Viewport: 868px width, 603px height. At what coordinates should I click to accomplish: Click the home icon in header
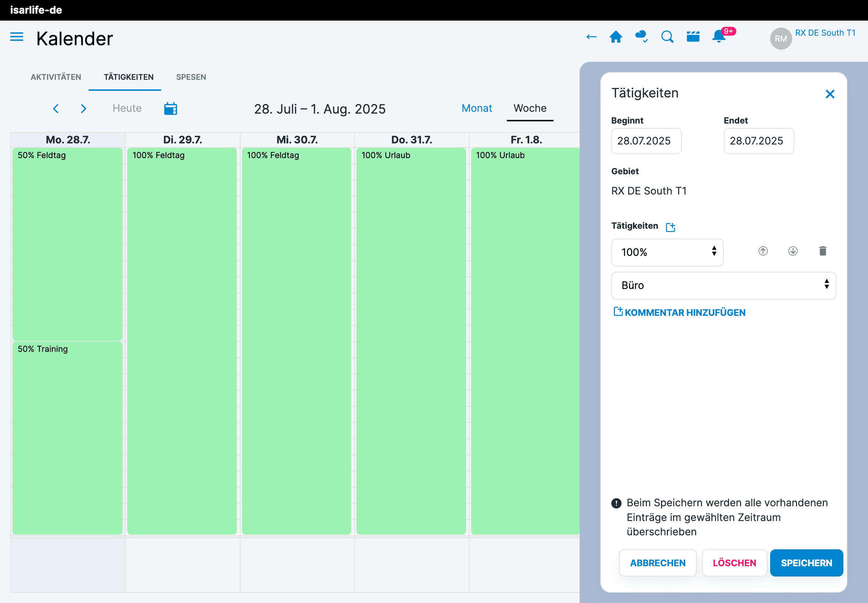(x=616, y=37)
